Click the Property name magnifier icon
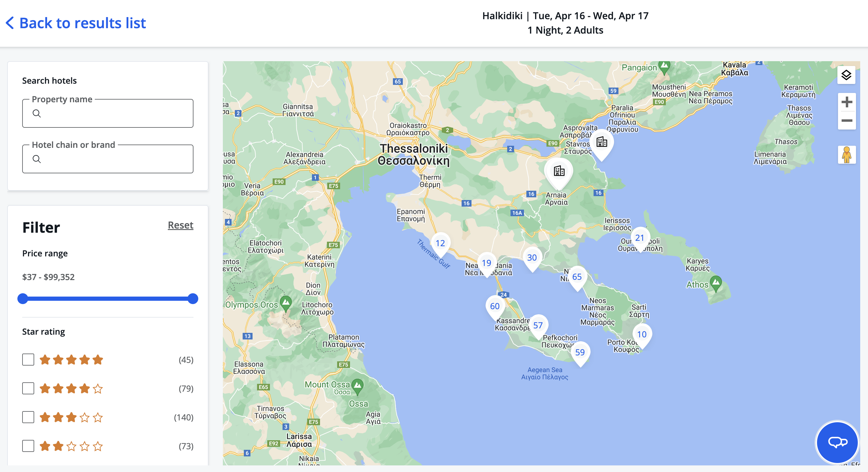Viewport: 868px width, 472px height. (37, 113)
